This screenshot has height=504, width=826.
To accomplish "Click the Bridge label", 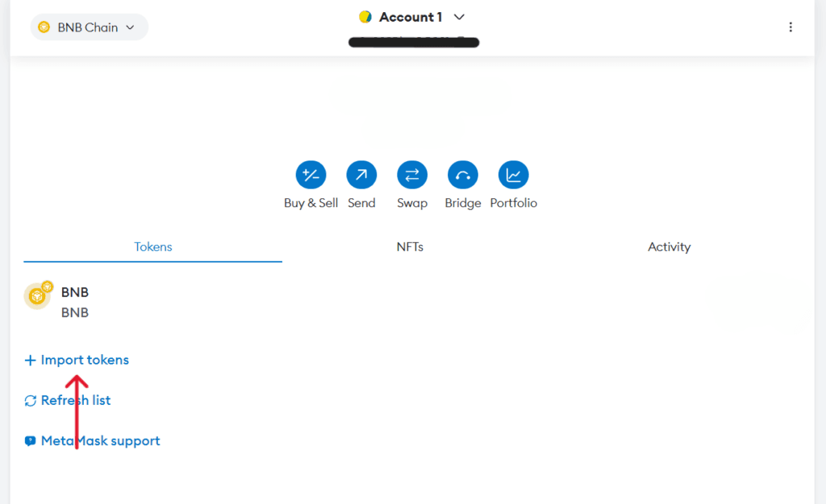I will coord(462,203).
